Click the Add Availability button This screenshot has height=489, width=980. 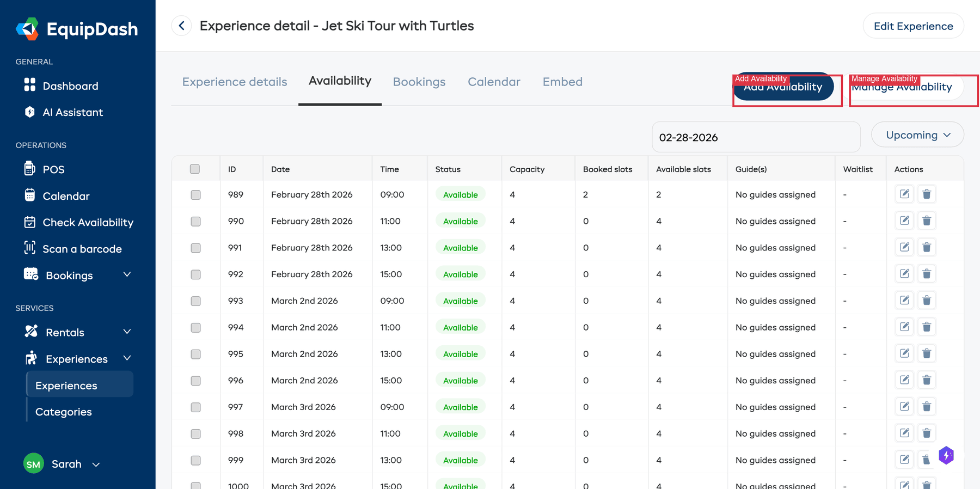[783, 87]
